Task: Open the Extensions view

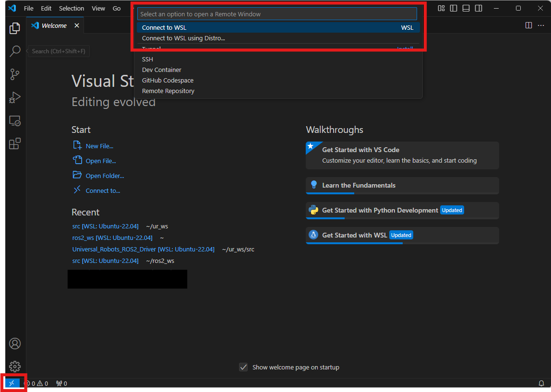Action: point(15,143)
